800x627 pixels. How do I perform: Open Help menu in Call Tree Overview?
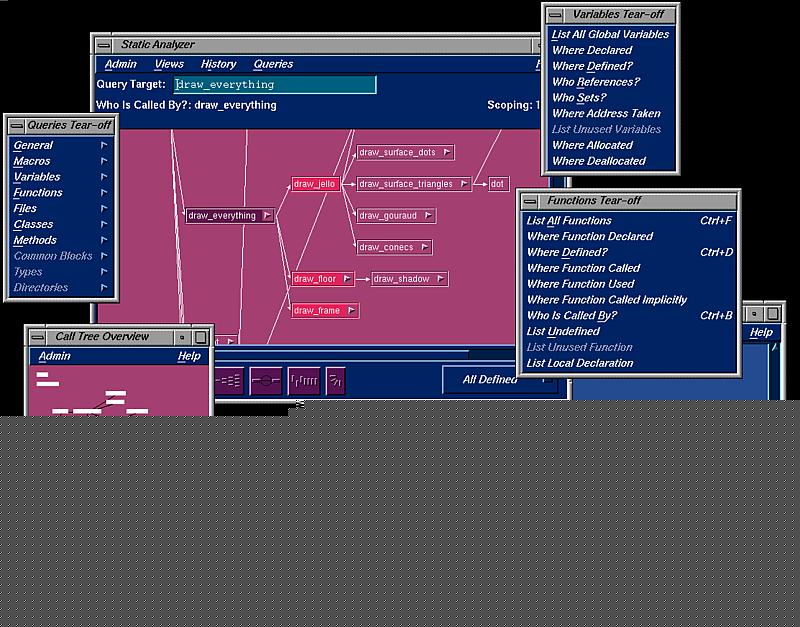(189, 356)
